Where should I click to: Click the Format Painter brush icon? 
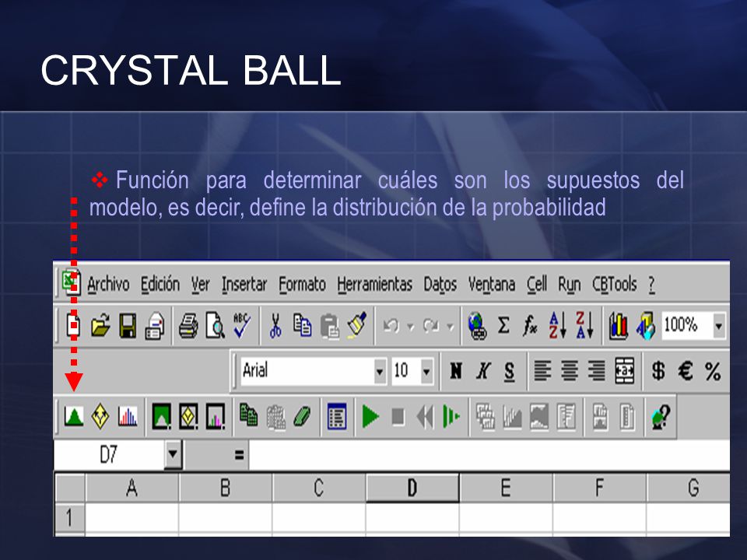pos(357,325)
